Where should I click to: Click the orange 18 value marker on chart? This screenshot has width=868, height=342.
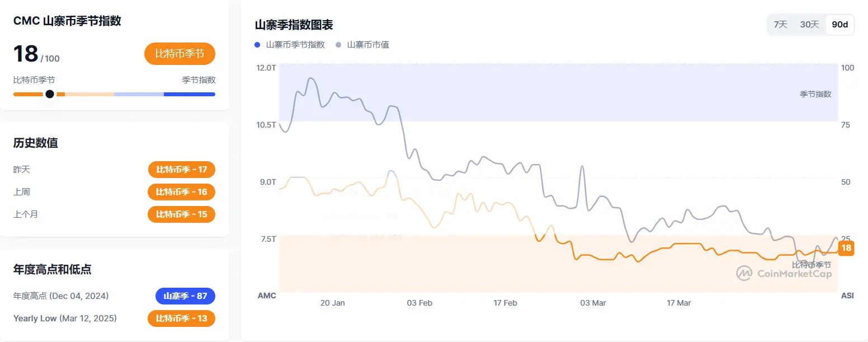click(x=847, y=248)
